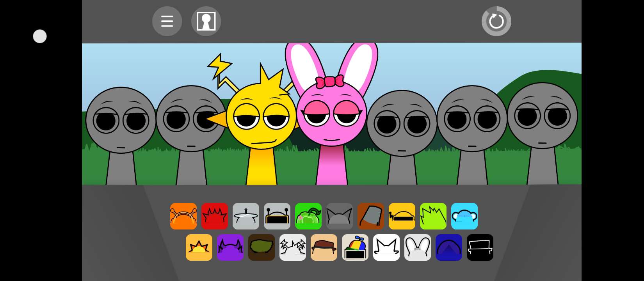The image size is (644, 281).
Task: Select the cyan headphones character icon
Action: tap(464, 216)
